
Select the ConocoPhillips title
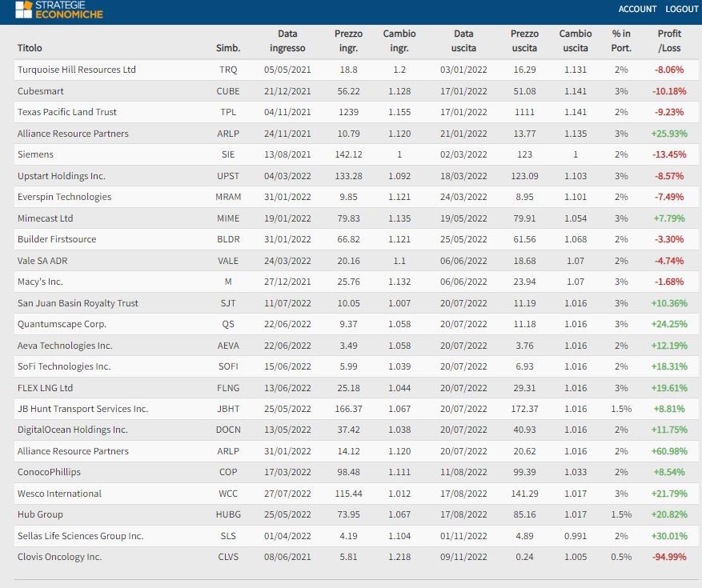pos(50,472)
